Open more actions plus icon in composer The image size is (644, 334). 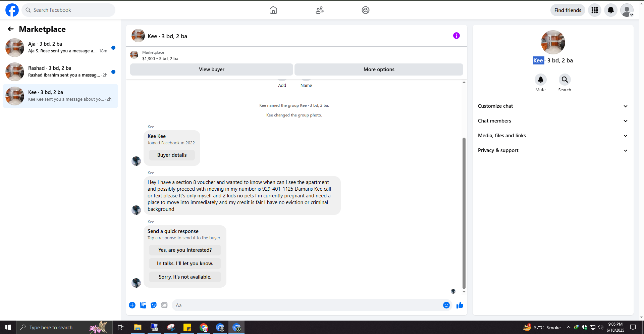coord(132,305)
